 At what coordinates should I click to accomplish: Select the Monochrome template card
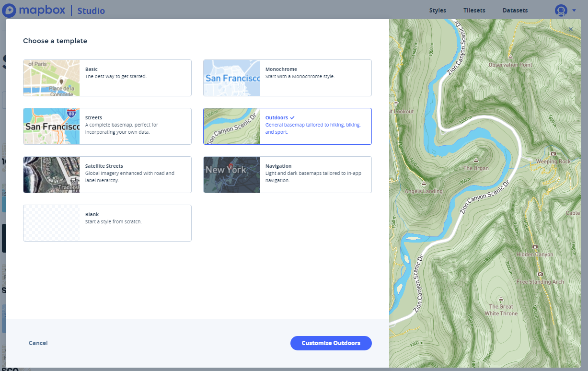288,78
